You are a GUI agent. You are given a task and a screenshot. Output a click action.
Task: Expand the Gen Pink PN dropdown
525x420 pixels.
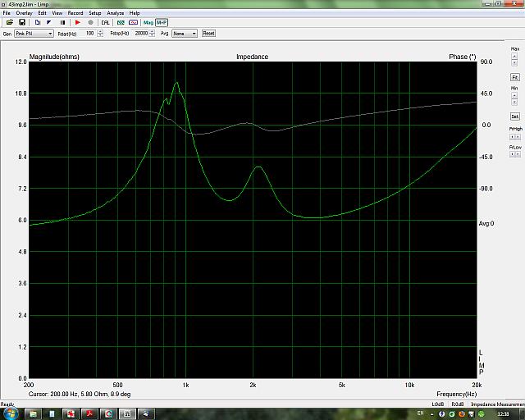50,34
